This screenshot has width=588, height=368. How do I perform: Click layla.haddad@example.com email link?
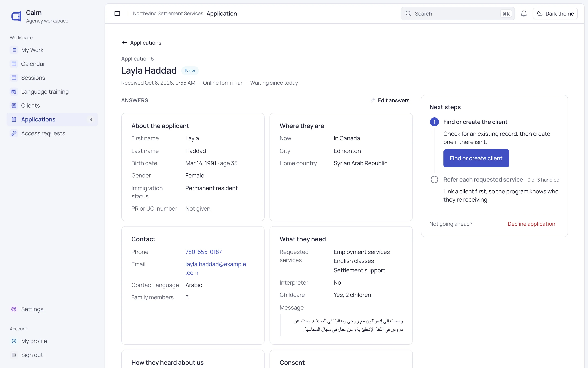coord(216,268)
